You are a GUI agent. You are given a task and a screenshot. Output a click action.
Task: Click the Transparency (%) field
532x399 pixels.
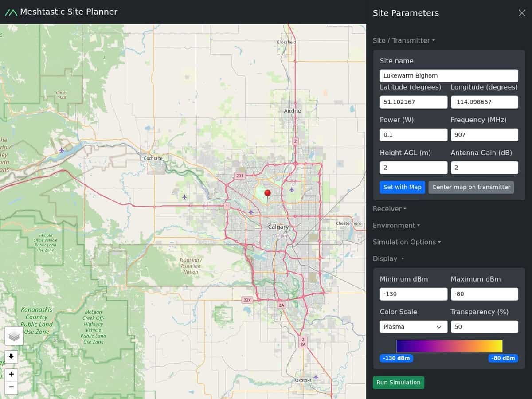(x=485, y=327)
